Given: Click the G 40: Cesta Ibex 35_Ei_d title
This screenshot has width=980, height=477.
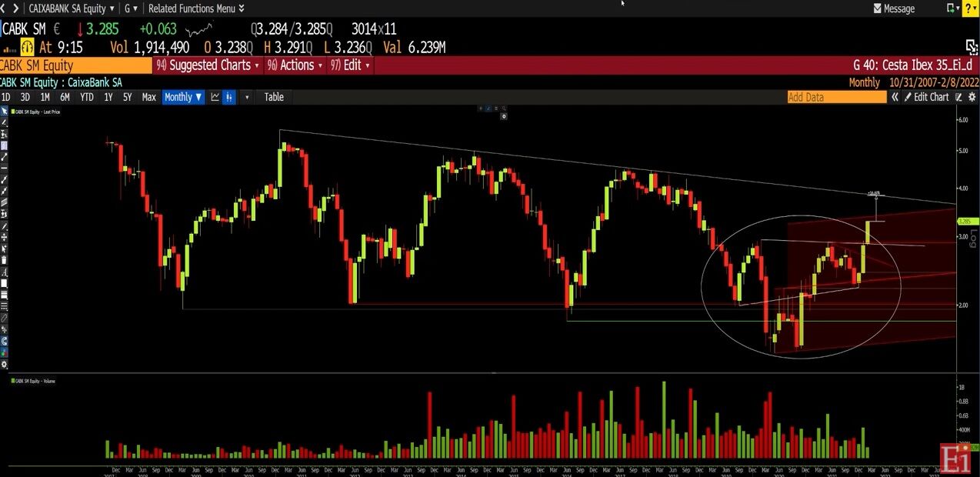Looking at the screenshot, I should point(912,65).
